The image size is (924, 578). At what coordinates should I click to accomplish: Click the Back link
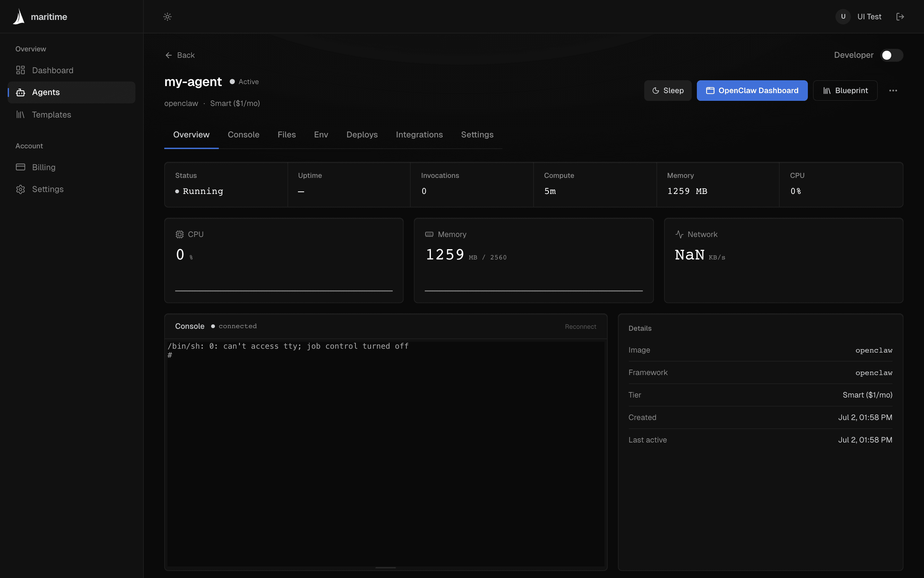(180, 55)
